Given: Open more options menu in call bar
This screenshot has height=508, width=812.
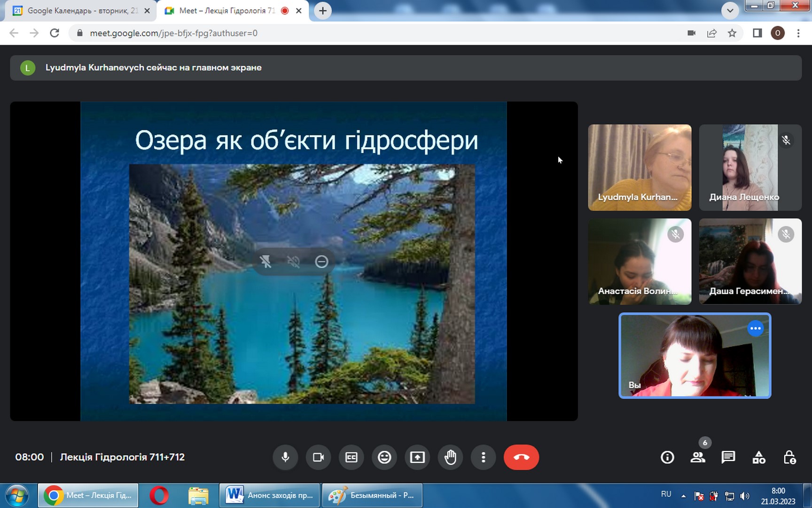Looking at the screenshot, I should click(x=483, y=457).
